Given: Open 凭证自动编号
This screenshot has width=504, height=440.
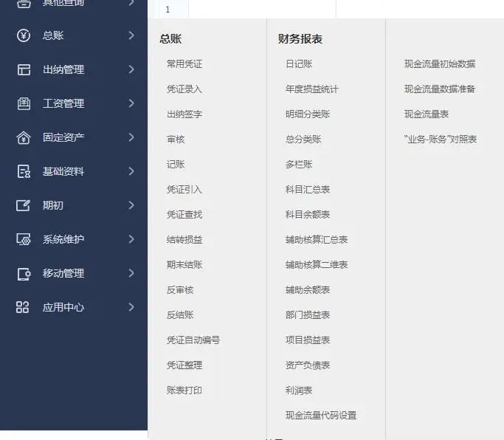Looking at the screenshot, I should tap(193, 340).
